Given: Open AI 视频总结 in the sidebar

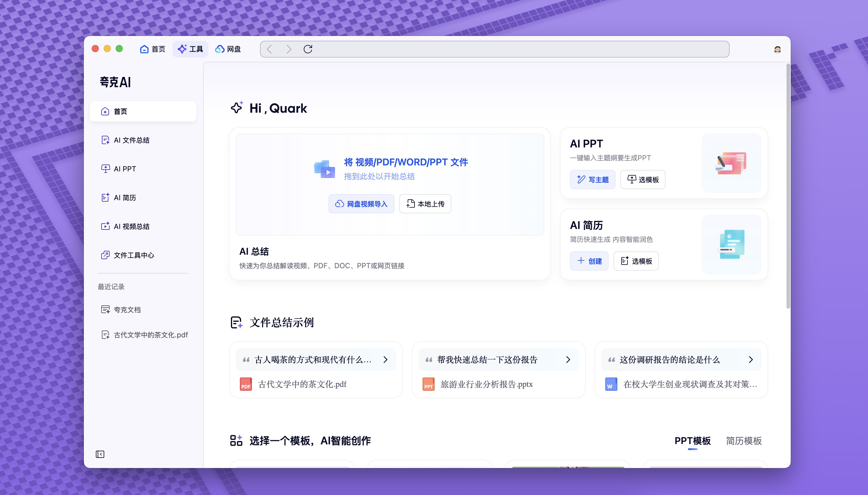Looking at the screenshot, I should pos(131,227).
